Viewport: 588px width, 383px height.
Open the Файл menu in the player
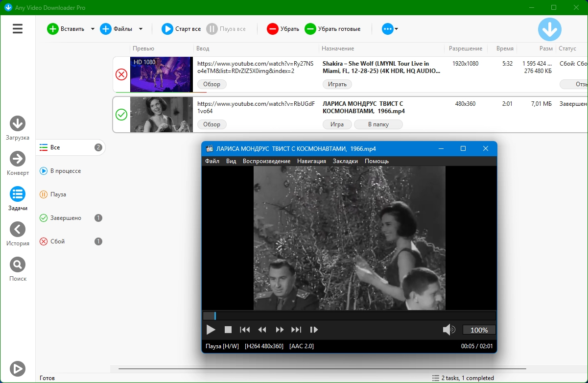point(212,161)
